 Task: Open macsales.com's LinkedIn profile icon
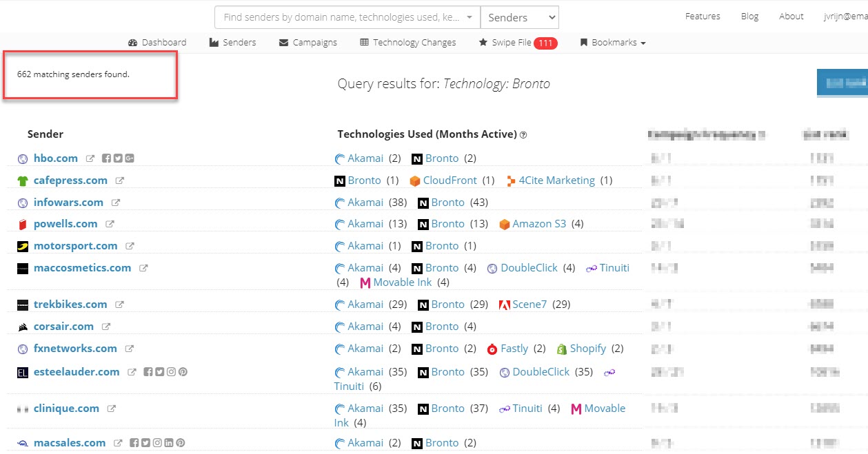[170, 443]
